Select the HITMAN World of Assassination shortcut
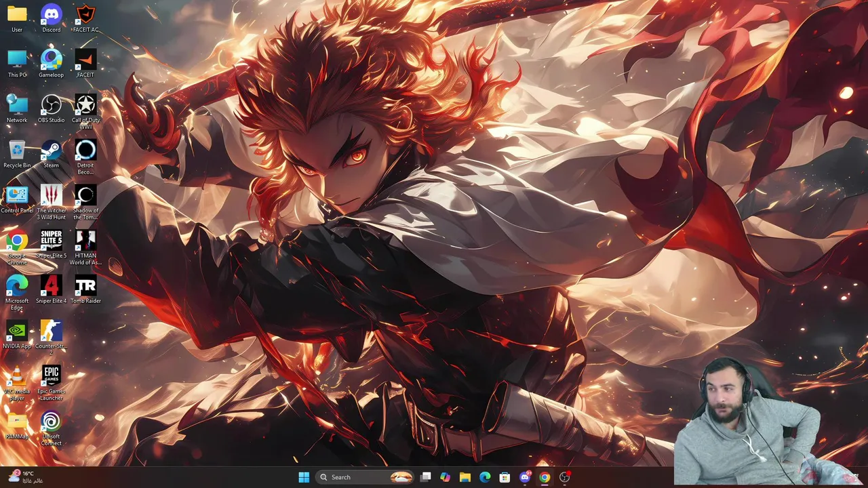 pos(85,248)
